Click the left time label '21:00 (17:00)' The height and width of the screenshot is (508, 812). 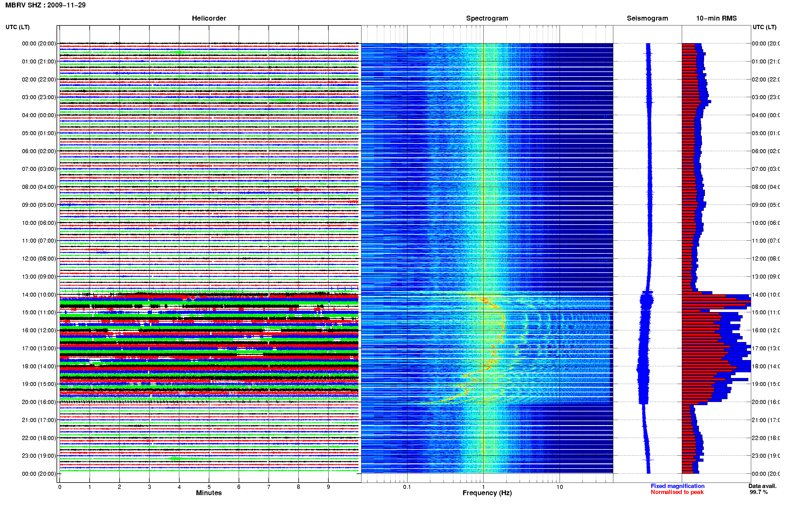[39, 420]
